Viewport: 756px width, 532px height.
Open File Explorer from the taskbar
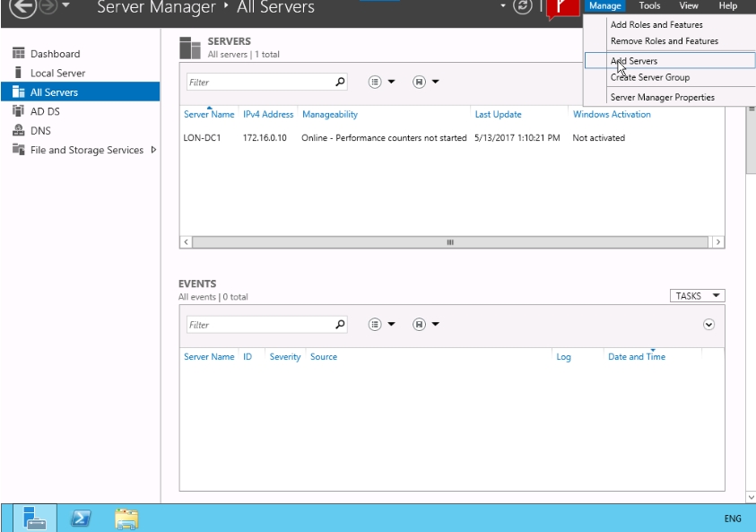pos(126,518)
